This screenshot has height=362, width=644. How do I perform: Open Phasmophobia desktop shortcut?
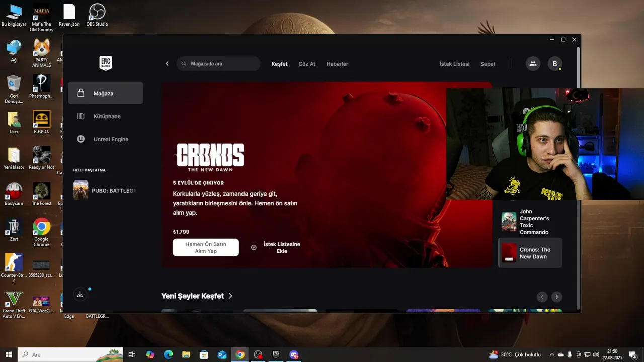[x=41, y=86]
